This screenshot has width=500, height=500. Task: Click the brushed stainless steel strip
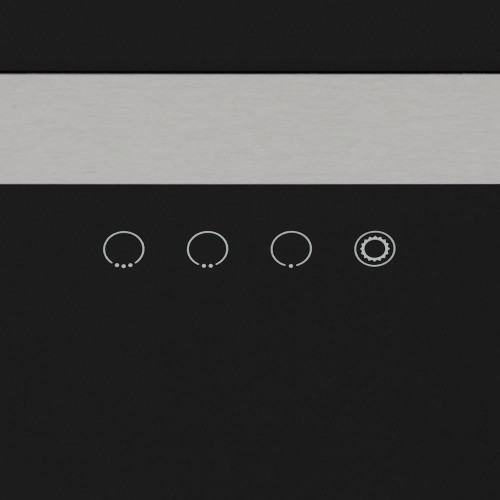click(250, 129)
